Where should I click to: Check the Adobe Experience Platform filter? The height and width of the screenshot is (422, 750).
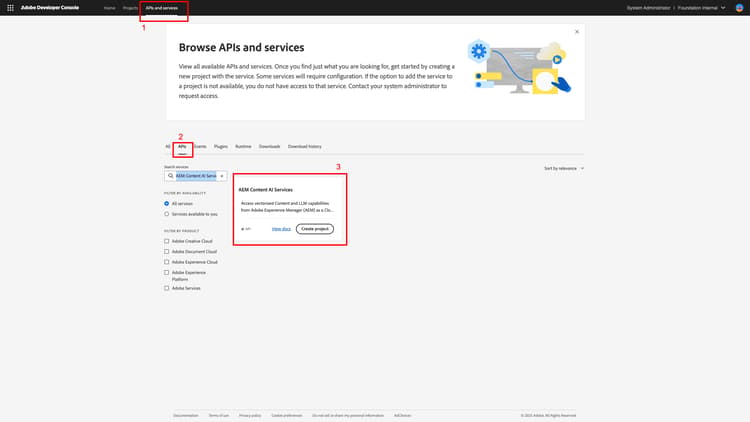coord(166,273)
